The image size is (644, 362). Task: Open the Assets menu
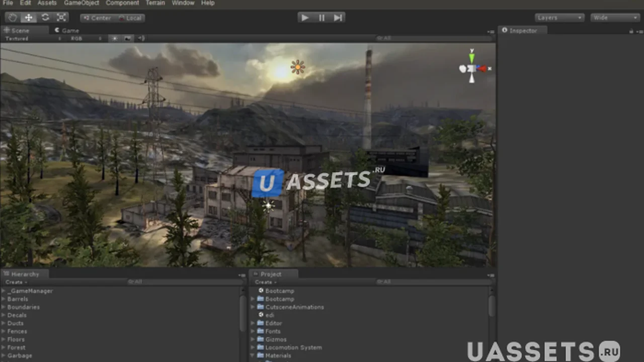click(x=47, y=3)
